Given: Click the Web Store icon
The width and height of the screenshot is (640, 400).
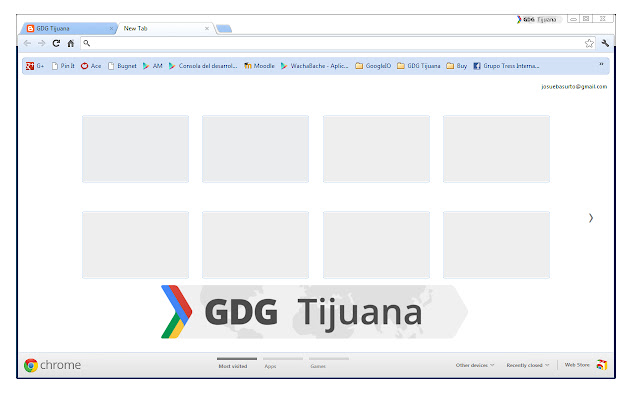Looking at the screenshot, I should [x=602, y=365].
